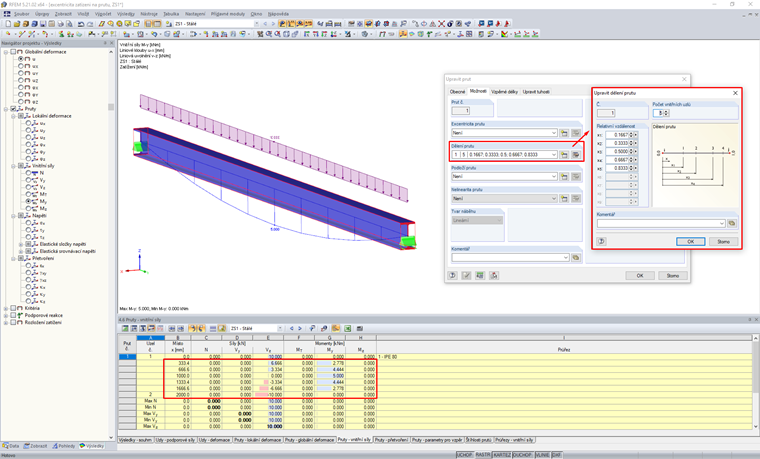Switch to Obecné tab in Upravit prut

[457, 92]
